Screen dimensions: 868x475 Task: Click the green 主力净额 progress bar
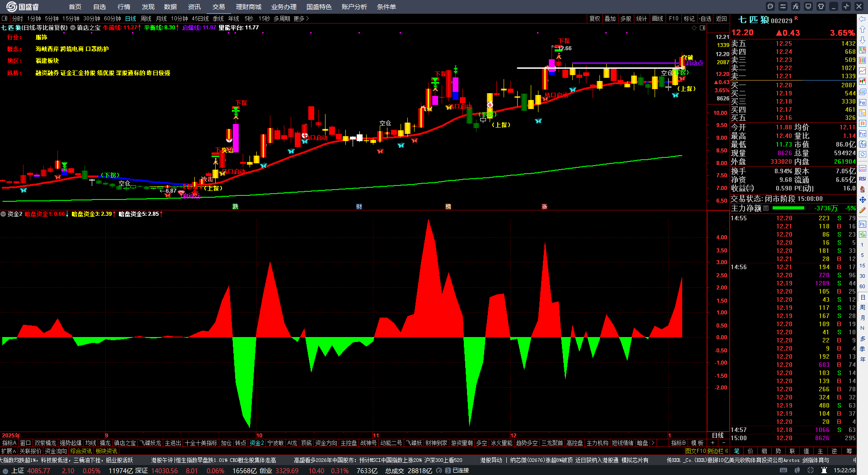pos(788,208)
